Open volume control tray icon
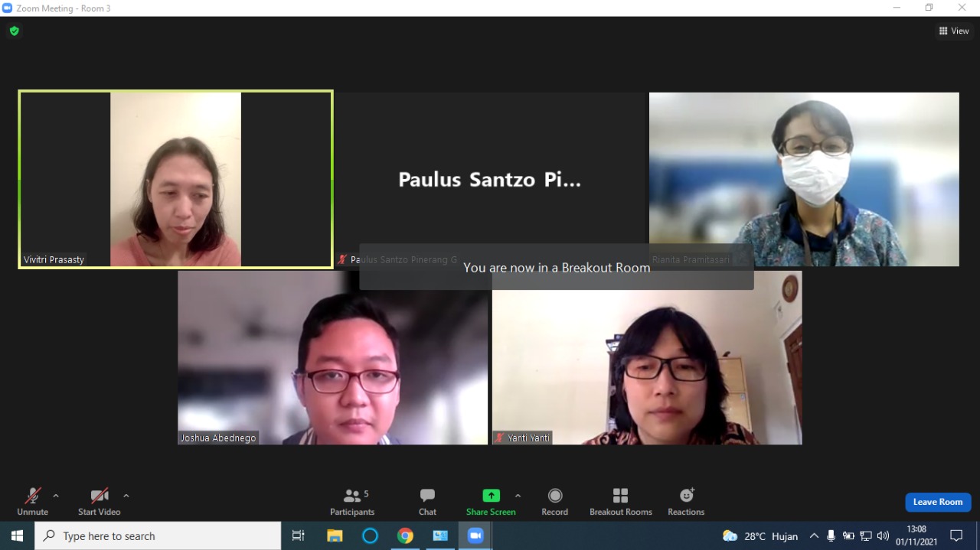This screenshot has height=550, width=980. [x=883, y=535]
